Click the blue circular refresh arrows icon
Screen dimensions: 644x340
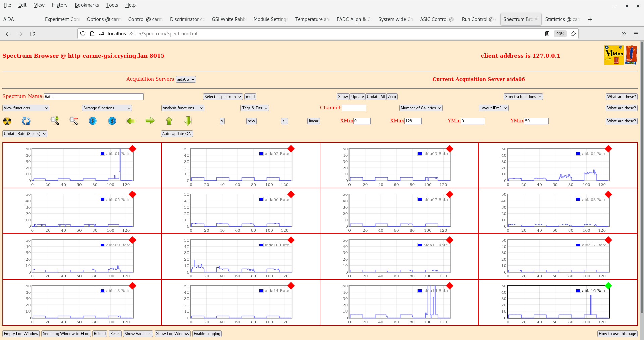[26, 121]
